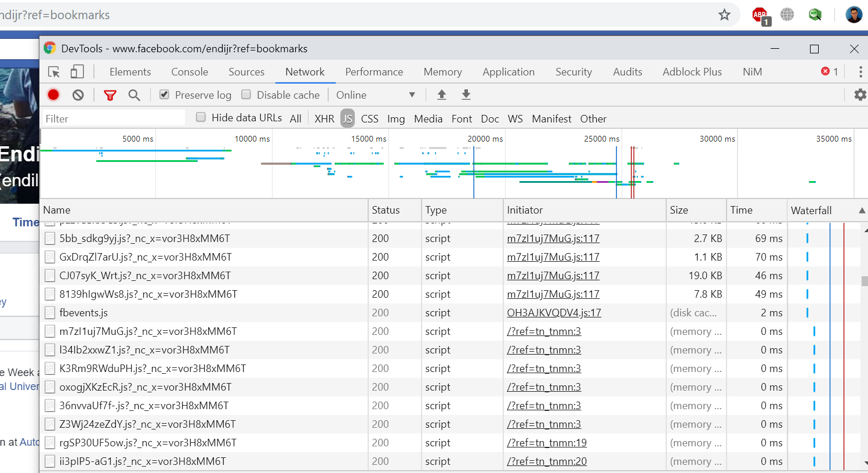Click file icon of rgSP30UF5ow.js row
The image size is (868, 473).
tap(50, 443)
